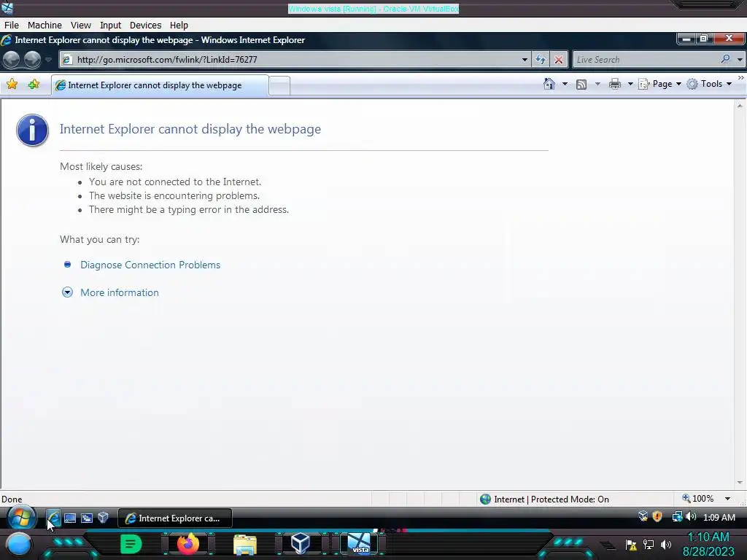The image size is (747, 560).
Task: Open VirtualBox Manager on the host taskbar
Action: click(x=301, y=543)
